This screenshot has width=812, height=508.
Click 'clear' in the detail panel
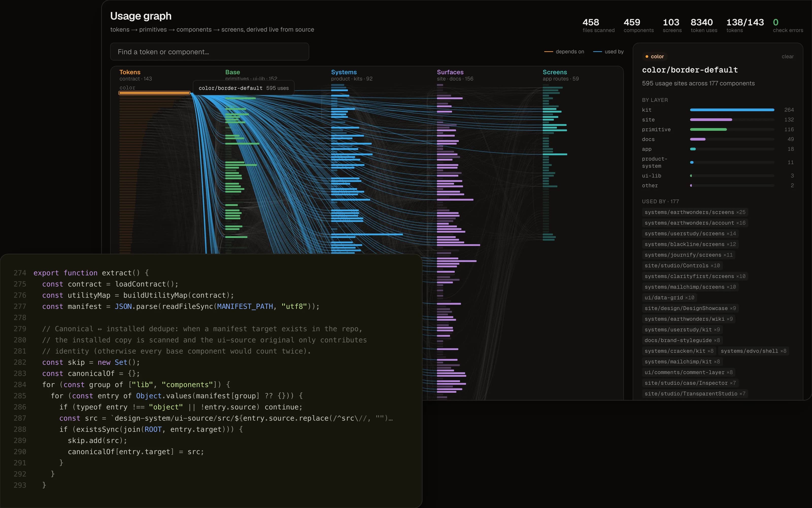(787, 56)
